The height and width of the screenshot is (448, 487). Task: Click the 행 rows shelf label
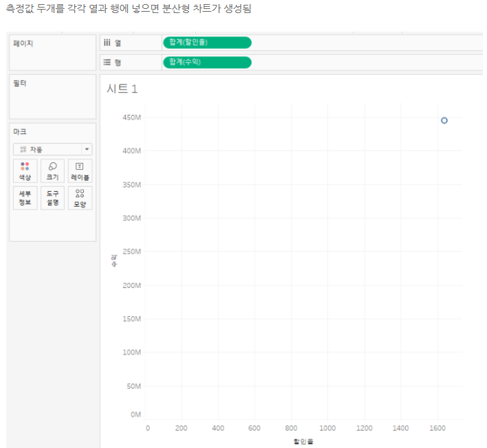click(x=118, y=63)
